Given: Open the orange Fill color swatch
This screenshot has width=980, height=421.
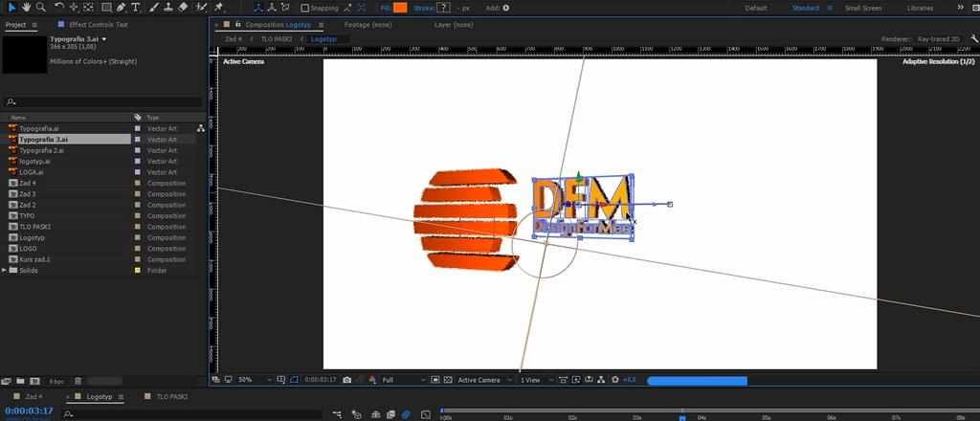Looking at the screenshot, I should [x=400, y=8].
